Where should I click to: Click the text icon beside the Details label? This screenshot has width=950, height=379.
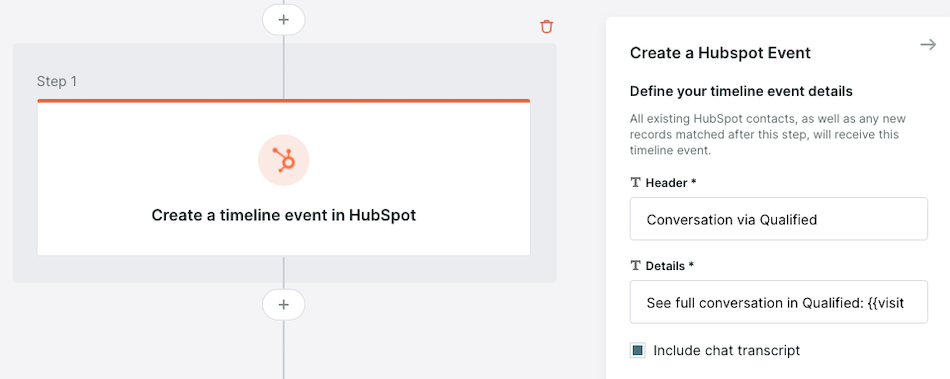click(636, 266)
